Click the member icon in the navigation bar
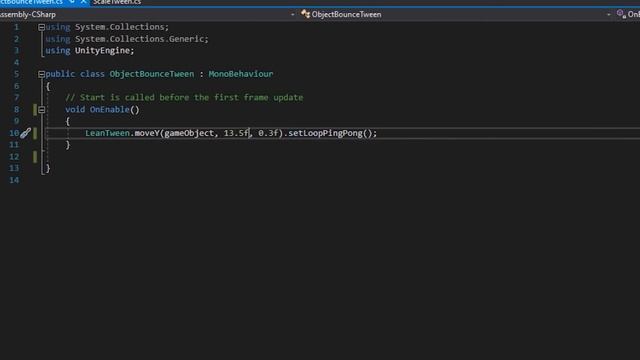The image size is (640, 360). point(621,14)
